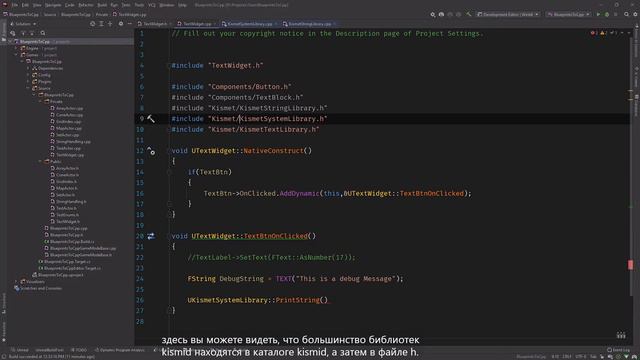Go to previous highlighted error arrow
Viewport: 640px width, 360px height.
pos(622,33)
